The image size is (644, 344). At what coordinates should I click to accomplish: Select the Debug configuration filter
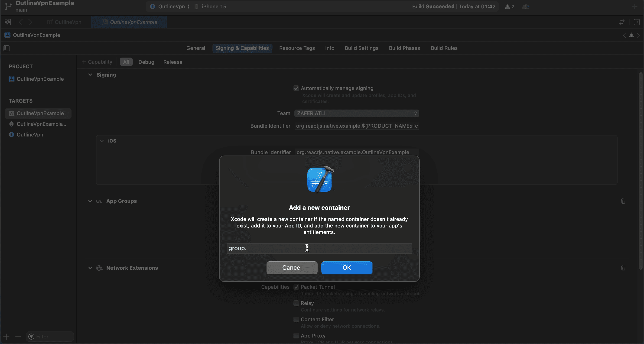coord(146,62)
